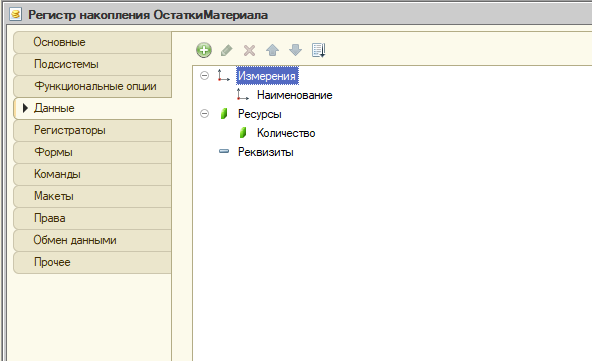Image resolution: width=592 pixels, height=361 pixels.
Task: Collapse the Ресурсы tree node
Action: [x=204, y=113]
